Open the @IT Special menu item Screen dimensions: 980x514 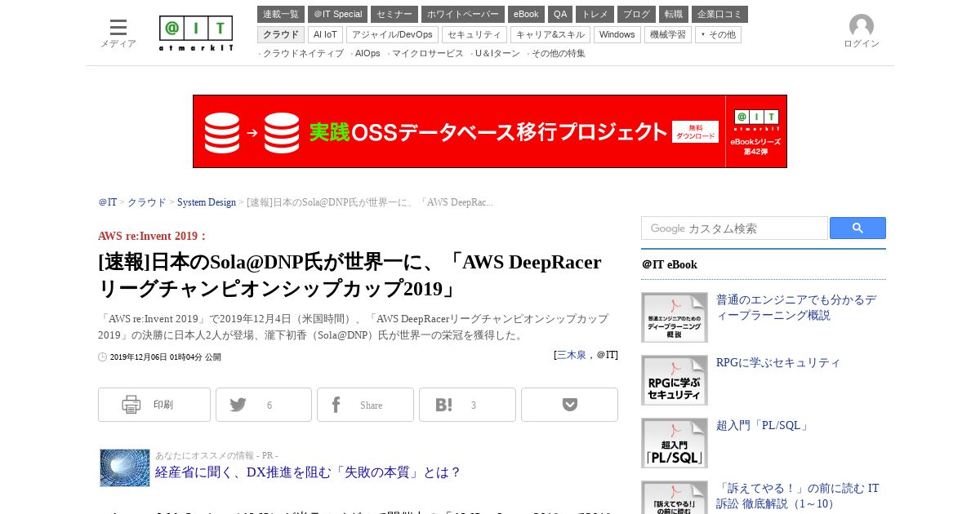[x=337, y=14]
